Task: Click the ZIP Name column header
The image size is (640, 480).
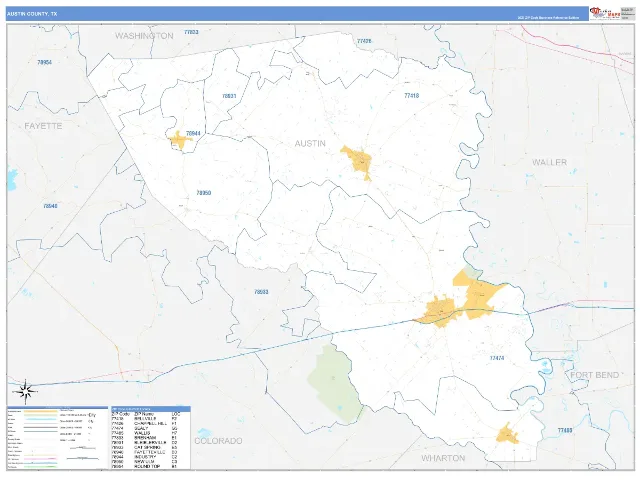Action: click(x=144, y=414)
